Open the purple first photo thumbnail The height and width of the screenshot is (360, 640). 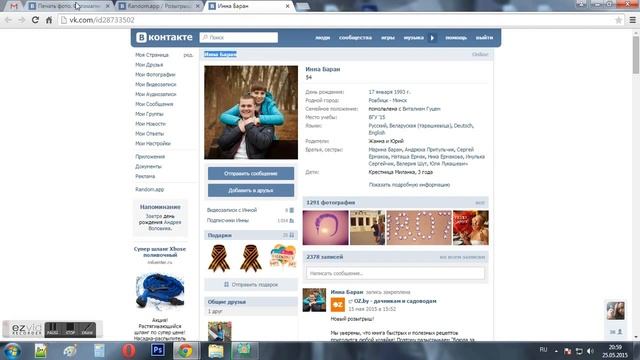coord(325,228)
